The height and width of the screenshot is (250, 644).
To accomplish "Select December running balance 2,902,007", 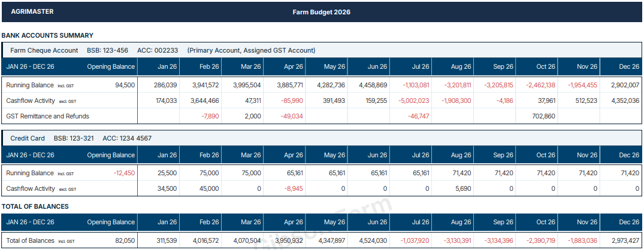I will point(625,86).
